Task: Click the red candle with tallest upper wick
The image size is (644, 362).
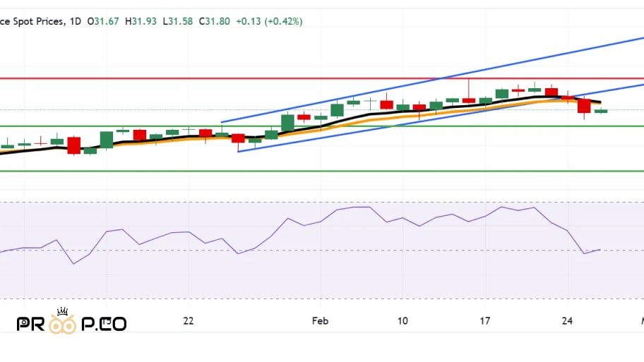Action: (469, 100)
